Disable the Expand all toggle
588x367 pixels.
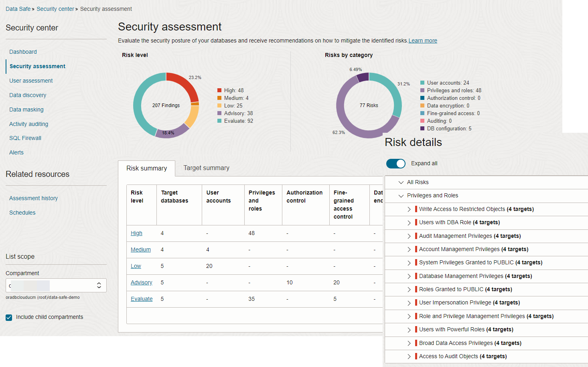tap(396, 164)
